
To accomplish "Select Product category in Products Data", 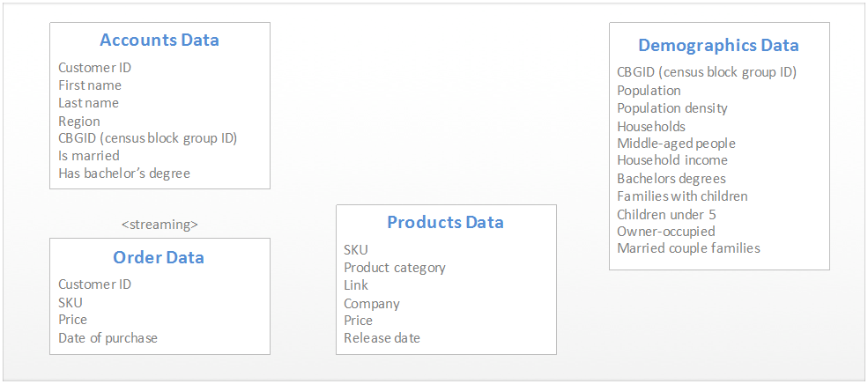I will click(x=395, y=268).
